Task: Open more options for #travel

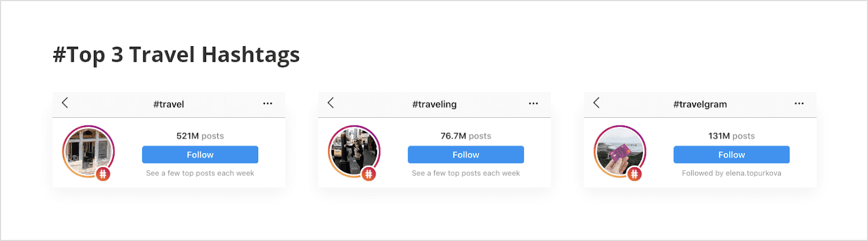Action: tap(267, 103)
